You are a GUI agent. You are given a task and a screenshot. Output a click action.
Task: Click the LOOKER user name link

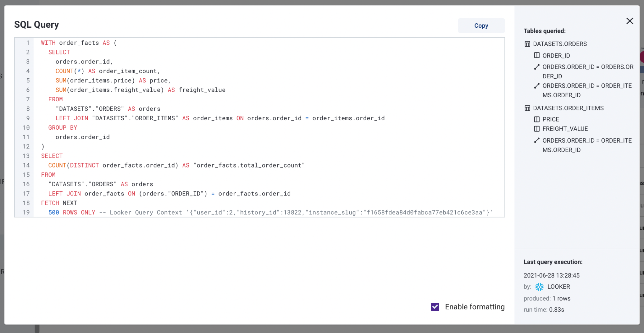click(558, 287)
